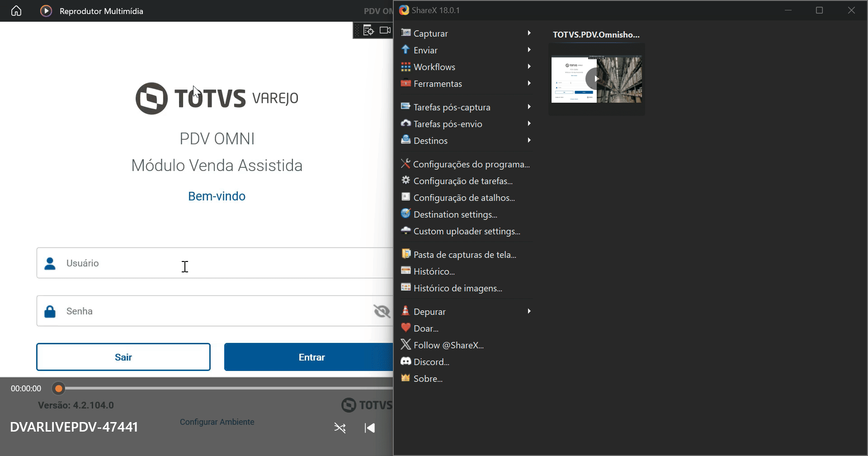Open the TOTVS.PDV.Omnishop video thumbnail in ShareX
This screenshot has width=868, height=456.
[597, 79]
